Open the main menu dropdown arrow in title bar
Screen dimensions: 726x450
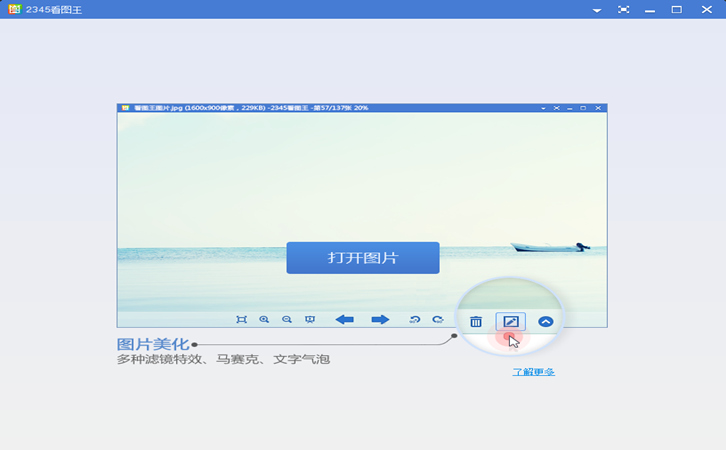coord(597,10)
